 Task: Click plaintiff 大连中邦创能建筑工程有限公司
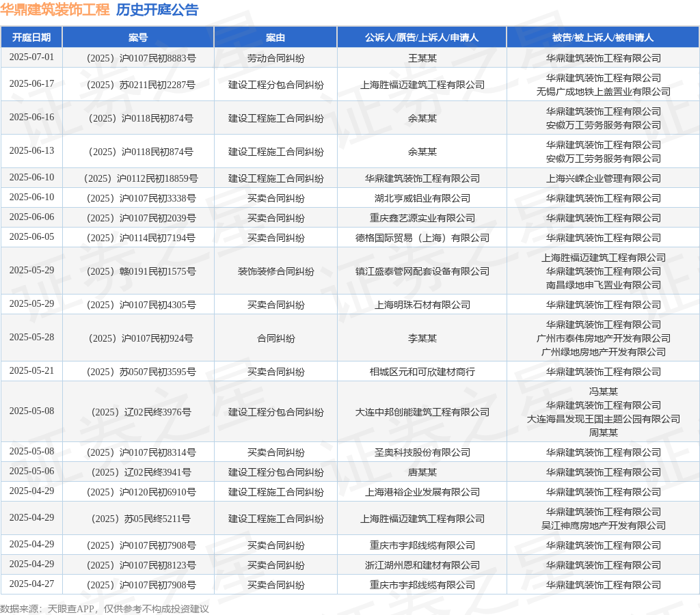(422, 412)
